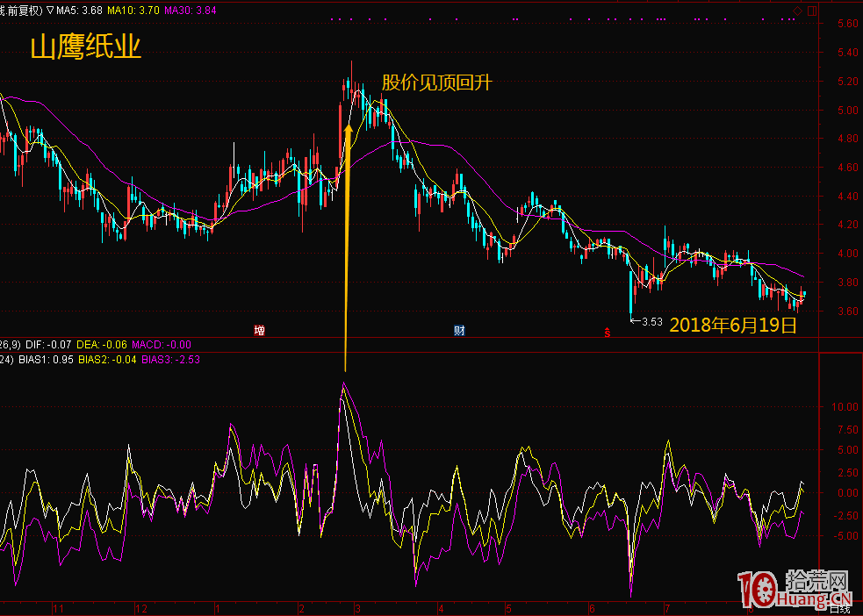Select the MA10 indicator label
863x616 pixels.
136,11
